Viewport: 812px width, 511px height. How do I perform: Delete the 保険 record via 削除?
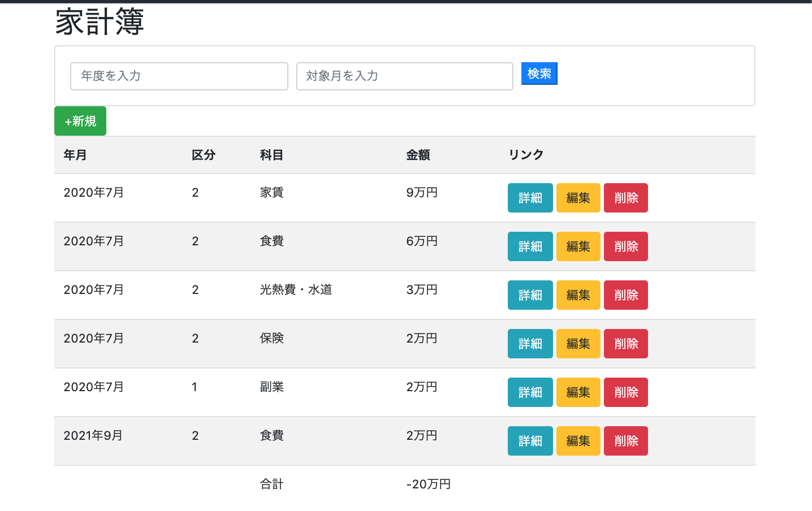tap(625, 344)
